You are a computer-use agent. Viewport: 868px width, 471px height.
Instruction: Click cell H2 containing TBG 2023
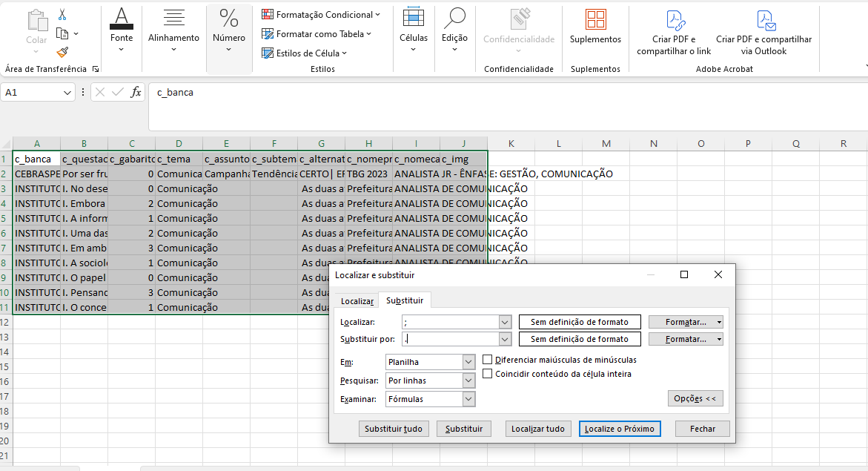point(368,174)
